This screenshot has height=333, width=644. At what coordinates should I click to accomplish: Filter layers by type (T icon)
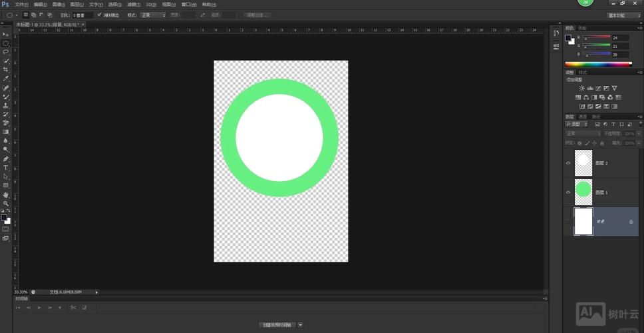click(613, 124)
